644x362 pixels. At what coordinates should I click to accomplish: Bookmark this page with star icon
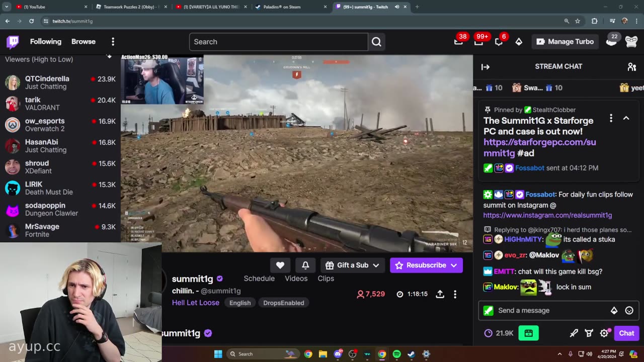tap(578, 21)
